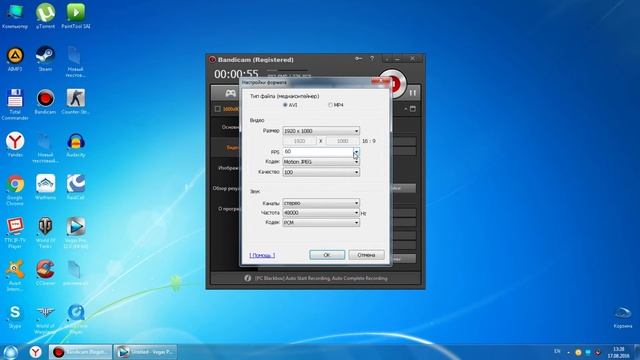Click the disabled height field showing 1080

[342, 141]
